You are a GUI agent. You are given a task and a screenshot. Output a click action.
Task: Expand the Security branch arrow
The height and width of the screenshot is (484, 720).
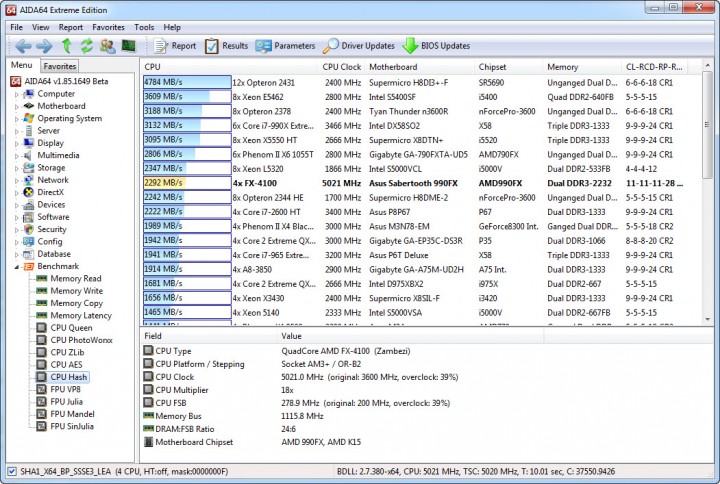17,230
